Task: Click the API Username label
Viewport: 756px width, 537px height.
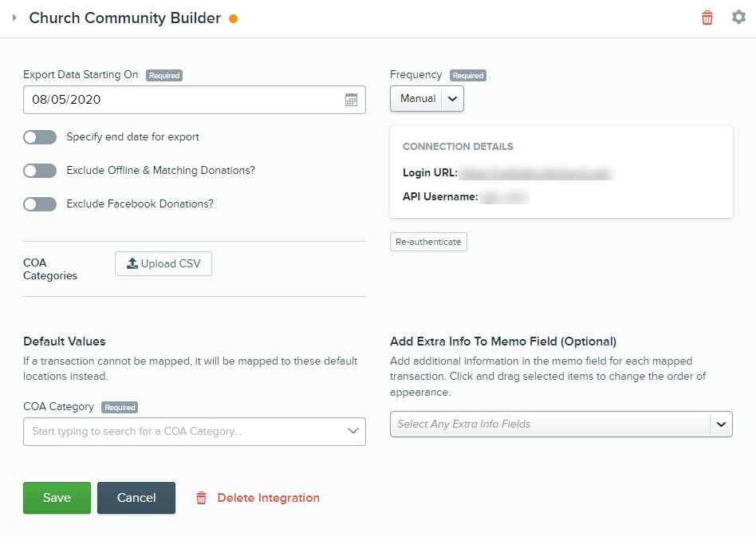Action: tap(440, 197)
